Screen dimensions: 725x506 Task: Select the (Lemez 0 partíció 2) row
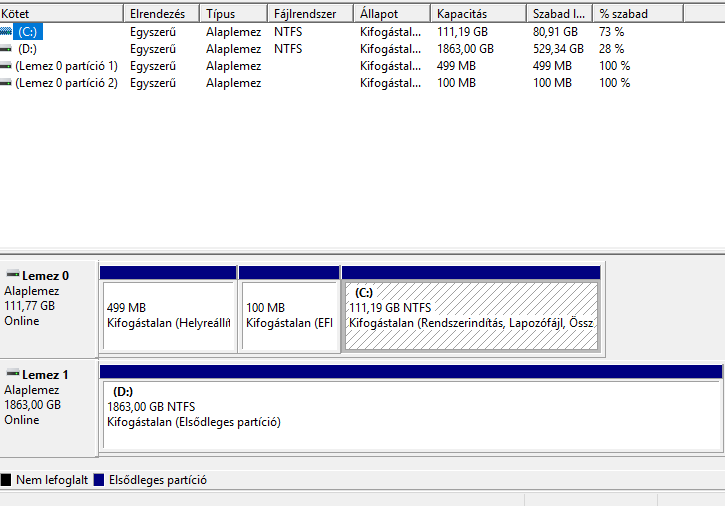click(x=67, y=83)
